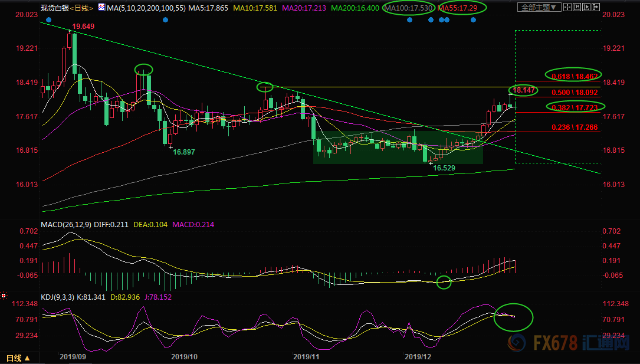Click the 16.529 low price marker

coord(445,168)
